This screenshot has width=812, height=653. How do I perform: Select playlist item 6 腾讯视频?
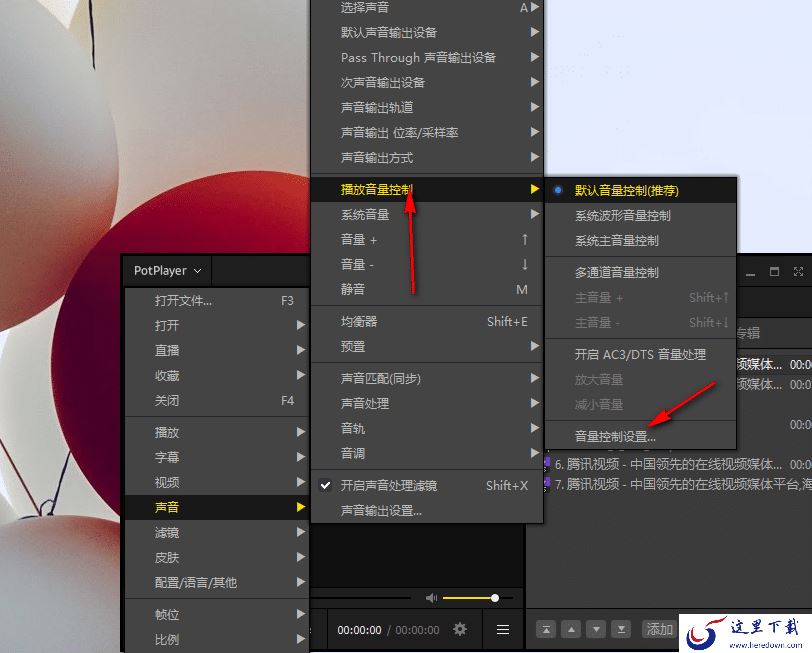679,464
